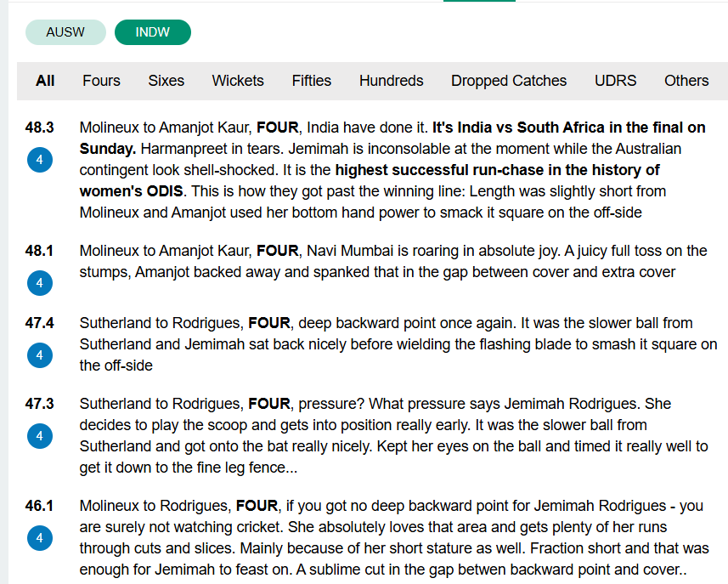Screen dimensions: 728x584
Task: Open the All highlights tab
Action: (x=45, y=81)
